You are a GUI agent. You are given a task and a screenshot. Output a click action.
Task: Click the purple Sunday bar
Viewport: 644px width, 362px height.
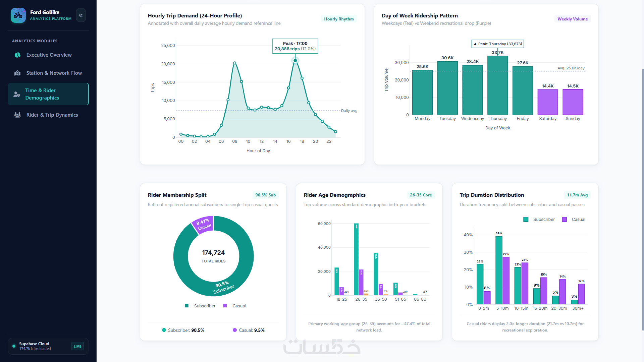click(573, 102)
